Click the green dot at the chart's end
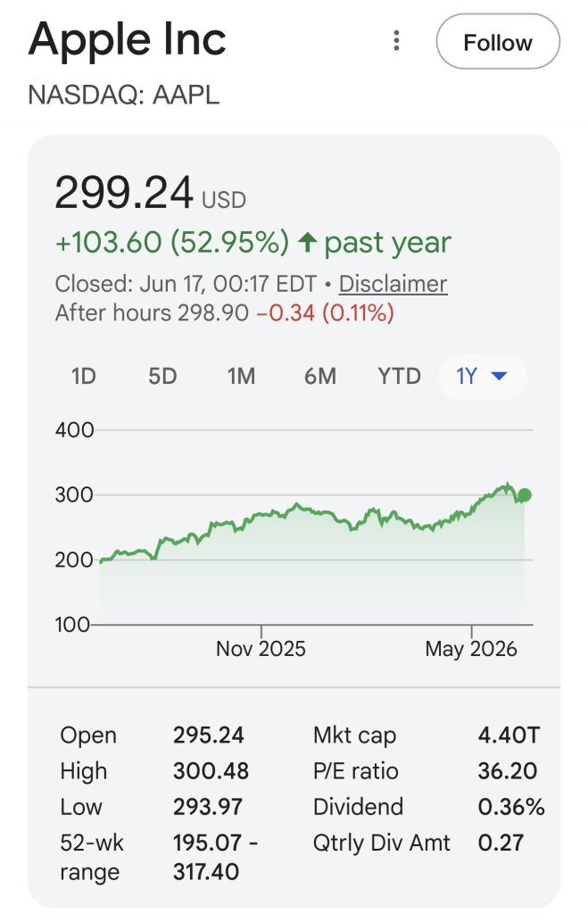The height and width of the screenshot is (914, 588). [524, 494]
